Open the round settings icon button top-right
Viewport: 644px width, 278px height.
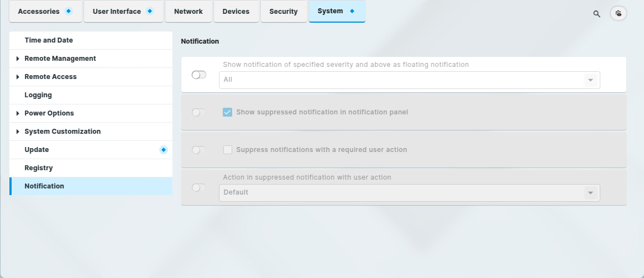[619, 13]
